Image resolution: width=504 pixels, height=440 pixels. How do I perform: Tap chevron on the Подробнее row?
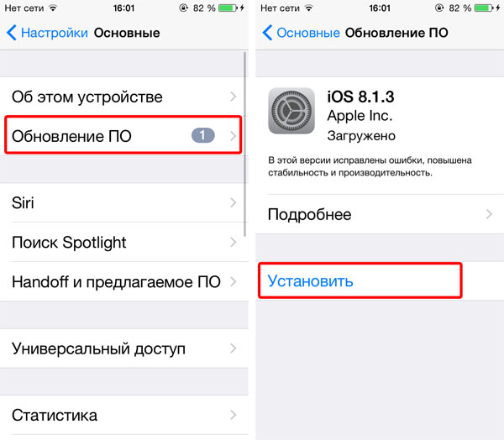click(x=489, y=214)
